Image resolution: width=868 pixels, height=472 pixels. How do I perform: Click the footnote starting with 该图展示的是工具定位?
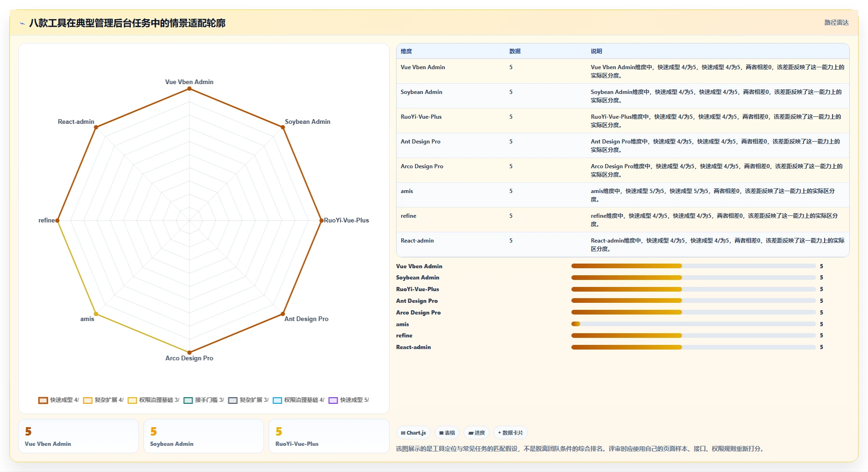(x=581, y=449)
